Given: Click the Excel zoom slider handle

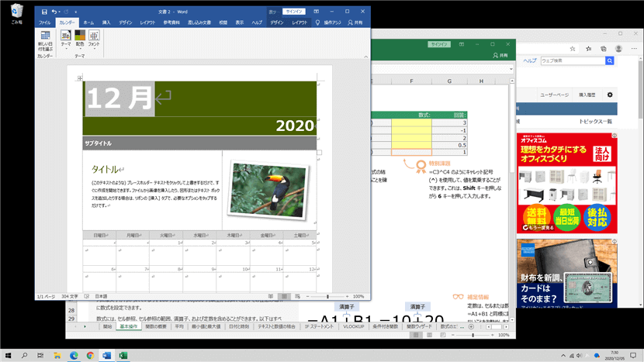Looking at the screenshot, I should click(x=473, y=335).
